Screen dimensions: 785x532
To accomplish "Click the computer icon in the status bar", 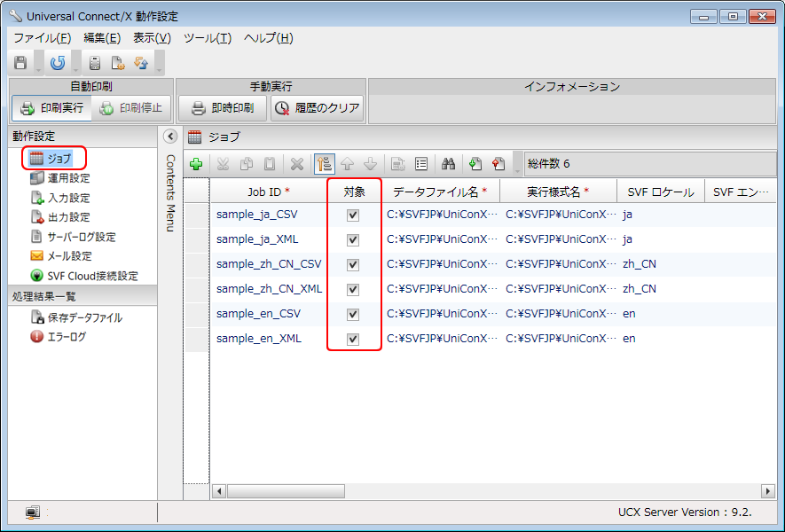I will (33, 512).
